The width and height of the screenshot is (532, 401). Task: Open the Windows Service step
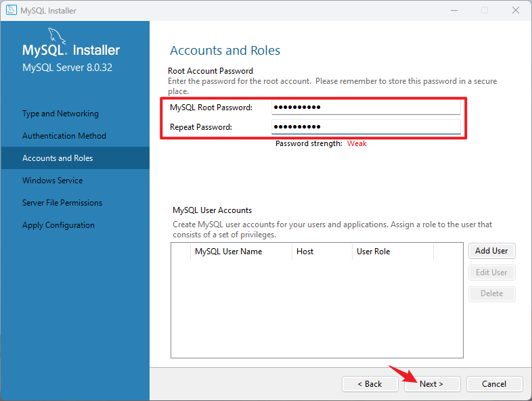tap(52, 181)
